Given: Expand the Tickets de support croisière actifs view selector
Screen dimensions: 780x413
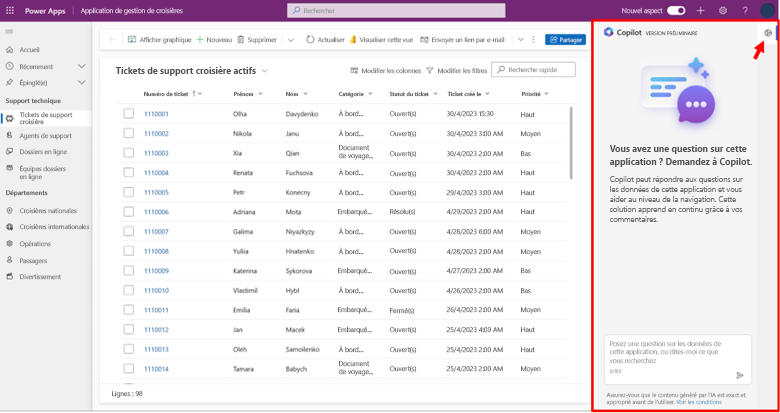Looking at the screenshot, I should point(264,71).
